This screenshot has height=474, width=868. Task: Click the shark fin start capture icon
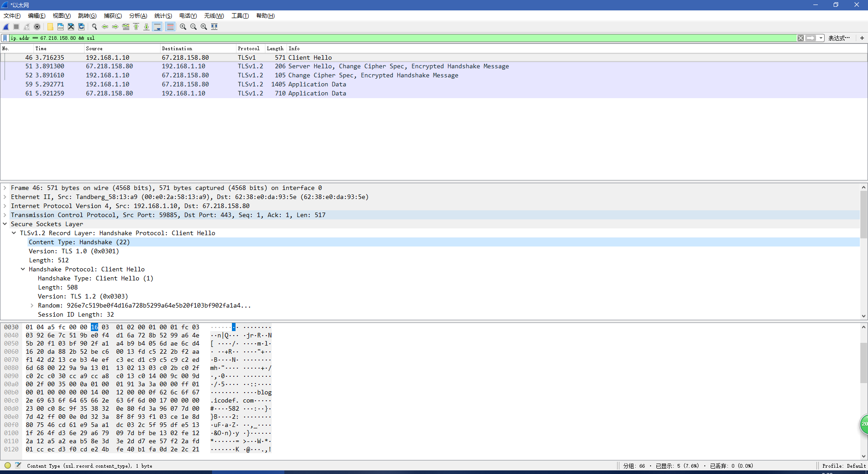(6, 27)
